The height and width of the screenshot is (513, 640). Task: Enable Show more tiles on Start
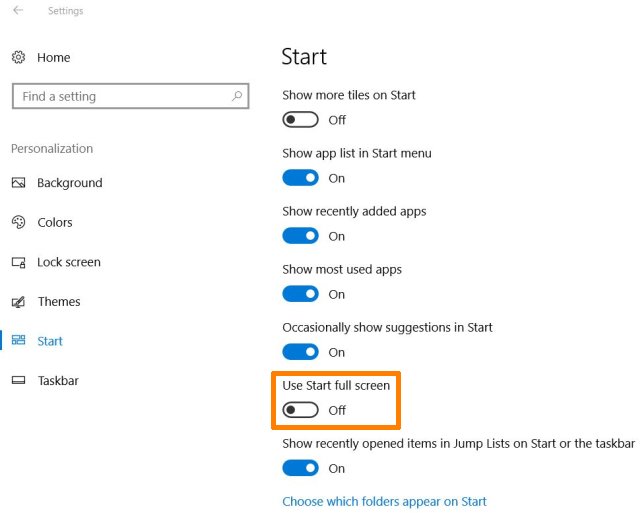point(300,120)
